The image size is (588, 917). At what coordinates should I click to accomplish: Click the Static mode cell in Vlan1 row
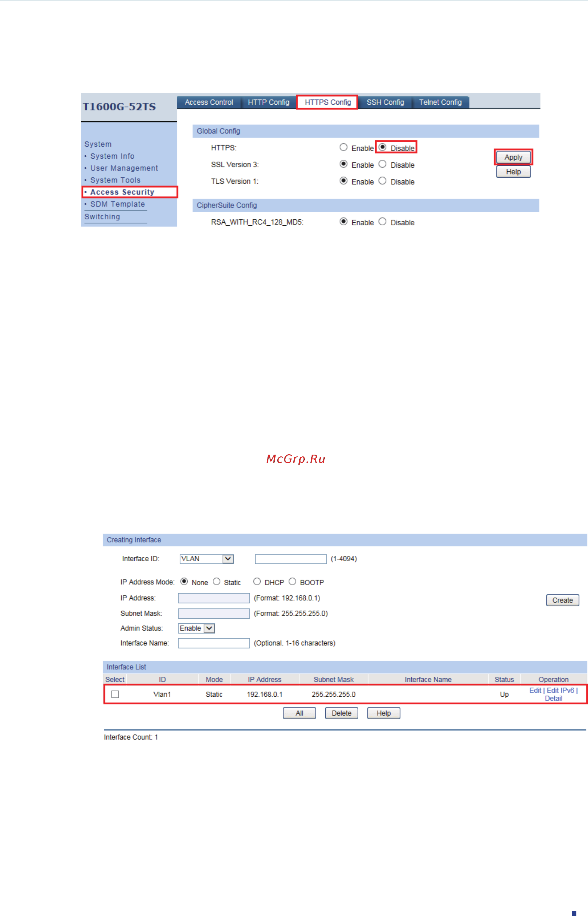(214, 695)
